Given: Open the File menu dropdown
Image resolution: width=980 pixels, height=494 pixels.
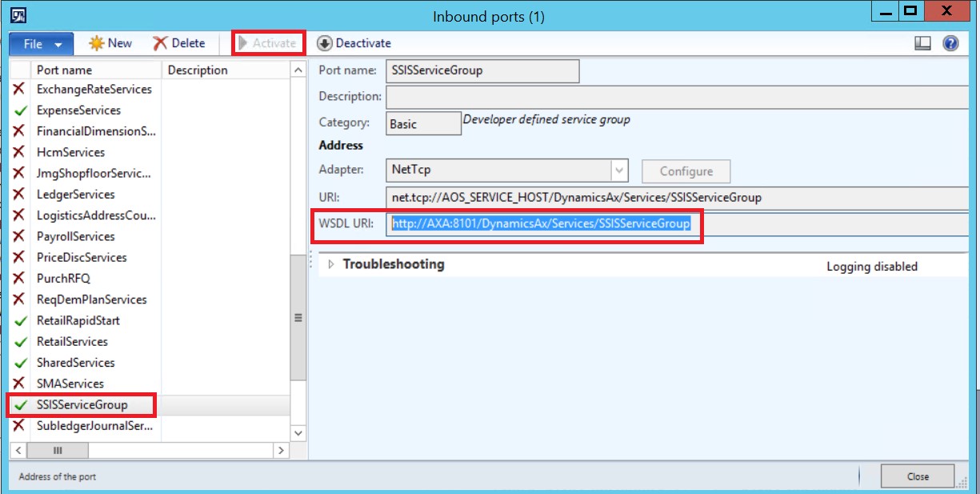Looking at the screenshot, I should [42, 44].
